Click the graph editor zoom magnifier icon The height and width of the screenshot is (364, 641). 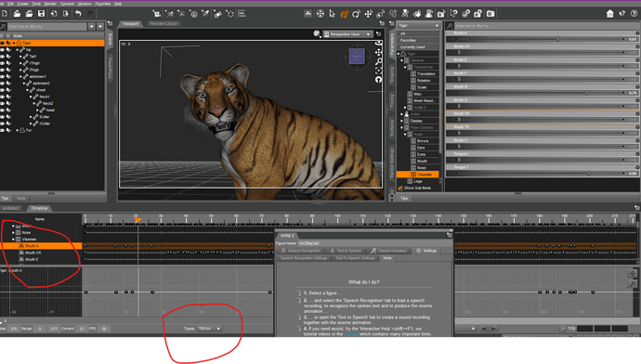633,283
